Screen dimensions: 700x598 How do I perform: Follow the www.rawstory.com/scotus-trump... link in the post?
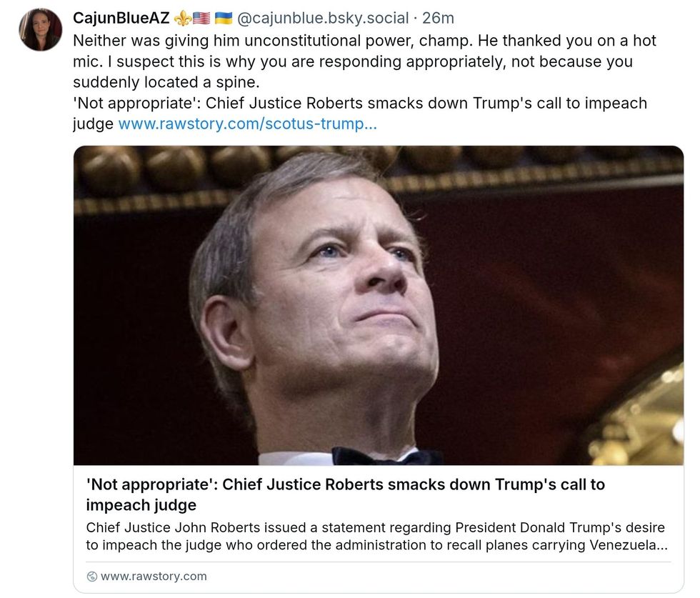click(247, 124)
